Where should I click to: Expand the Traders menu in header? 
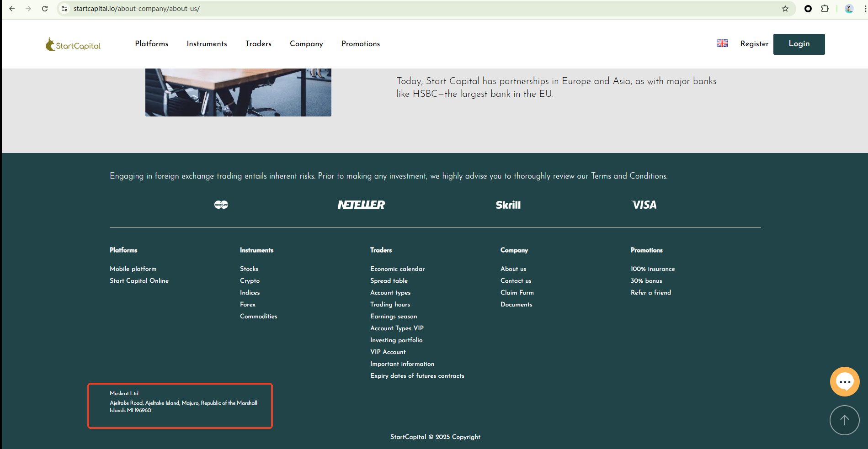pyautogui.click(x=258, y=44)
